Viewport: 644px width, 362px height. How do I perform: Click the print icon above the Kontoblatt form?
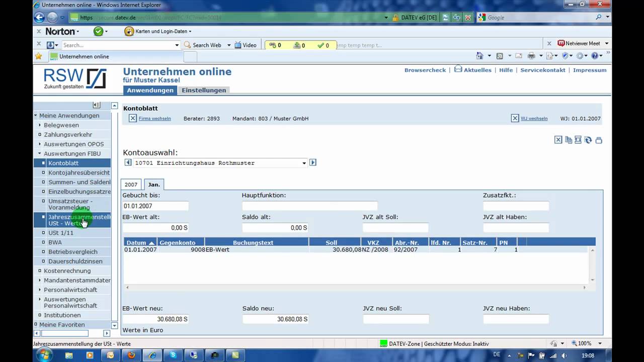coord(599,140)
